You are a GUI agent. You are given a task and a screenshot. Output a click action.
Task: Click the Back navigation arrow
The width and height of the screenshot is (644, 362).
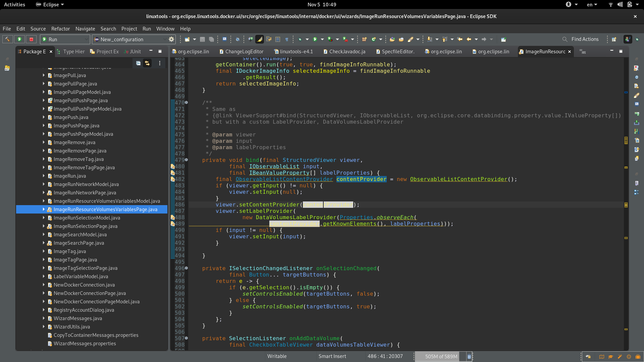click(x=469, y=39)
